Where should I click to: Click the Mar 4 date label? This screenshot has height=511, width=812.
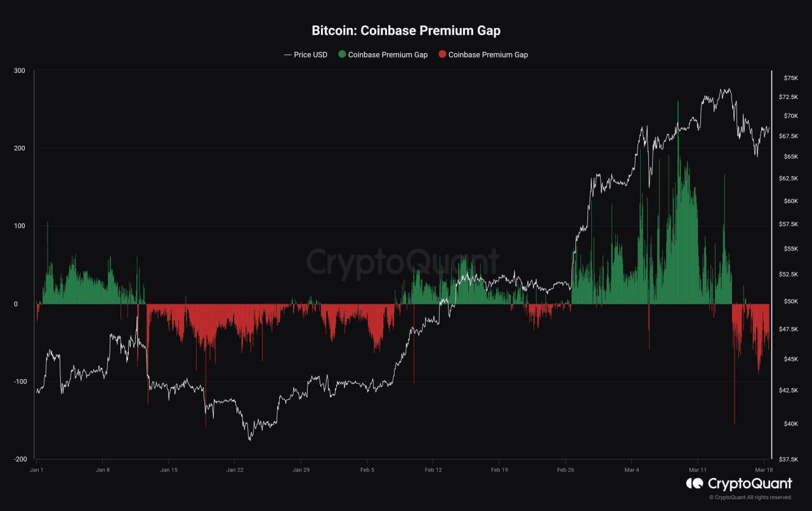(631, 470)
